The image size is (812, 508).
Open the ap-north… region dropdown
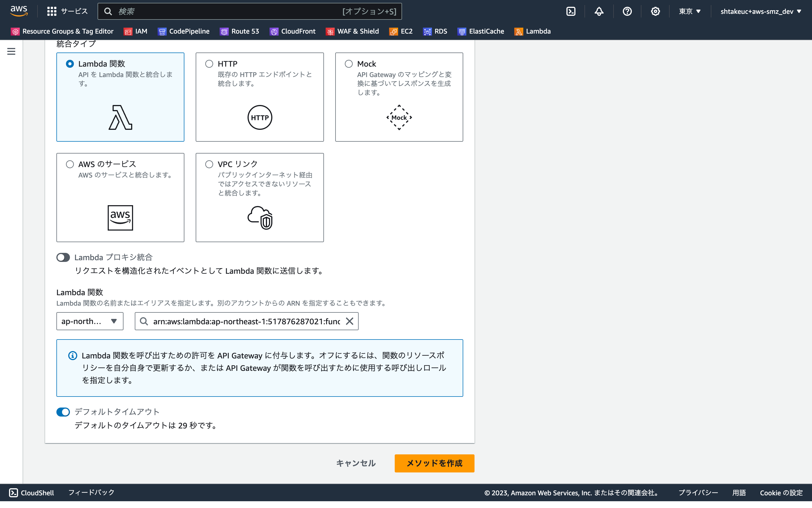point(90,321)
